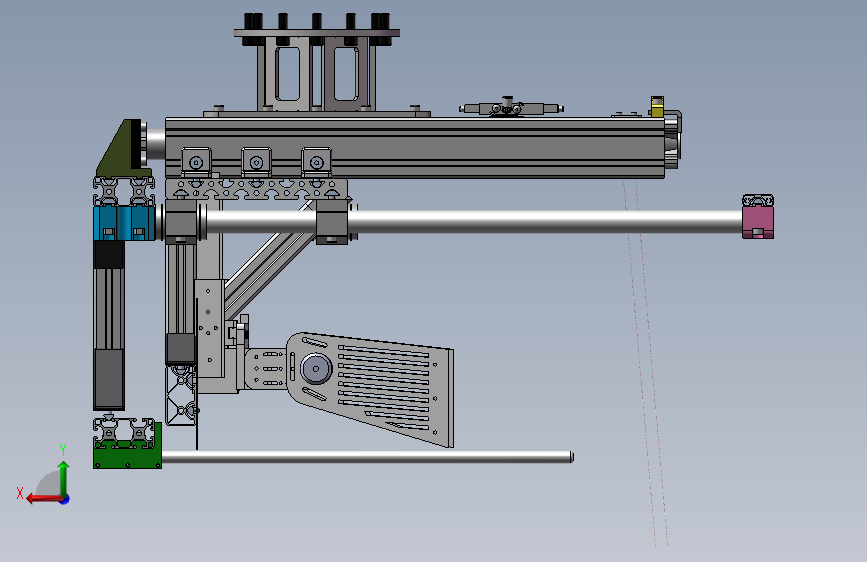
Task: Select the black vertical actuator on left
Action: [x=108, y=325]
